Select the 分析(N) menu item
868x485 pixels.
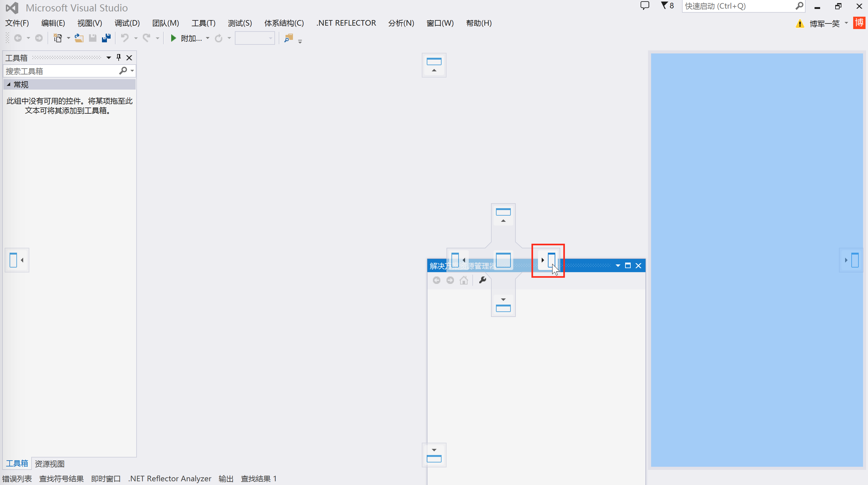400,23
